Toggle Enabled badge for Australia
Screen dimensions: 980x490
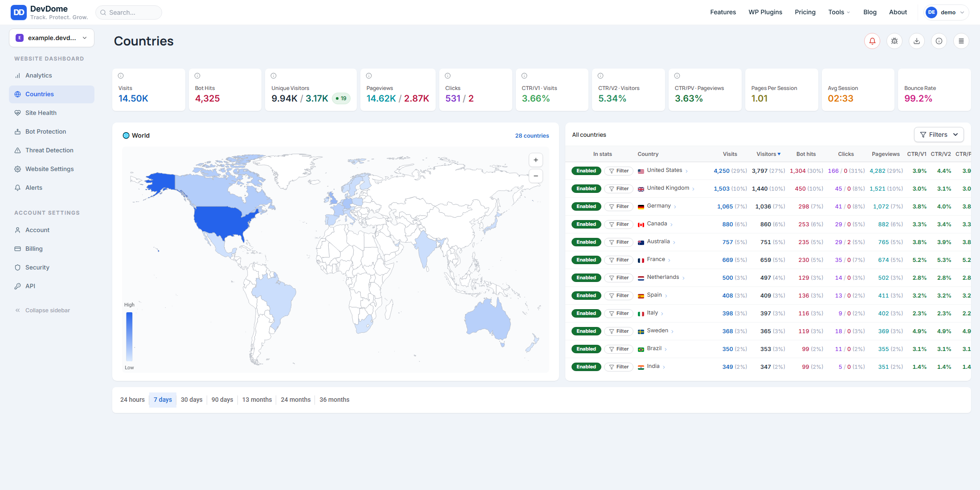click(x=586, y=242)
